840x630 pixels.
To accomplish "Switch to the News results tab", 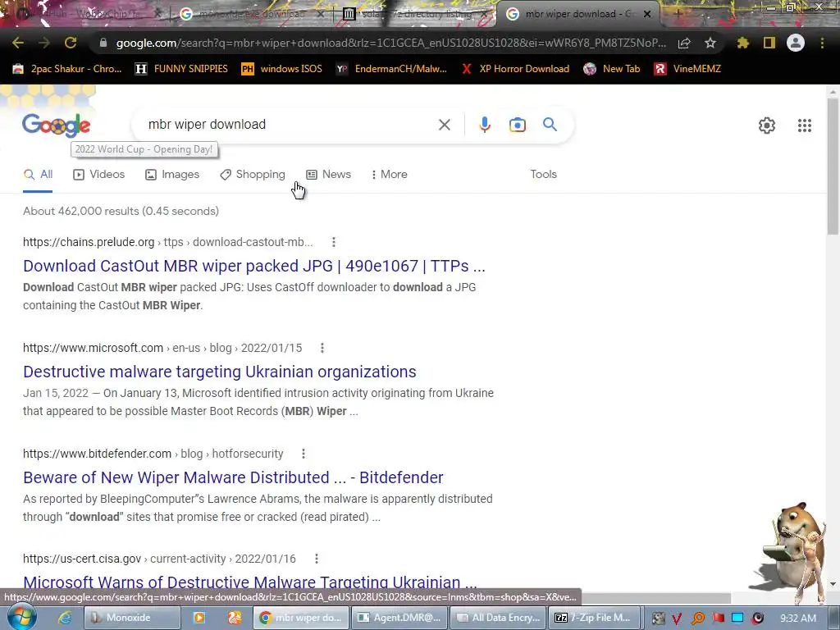I will point(328,174).
